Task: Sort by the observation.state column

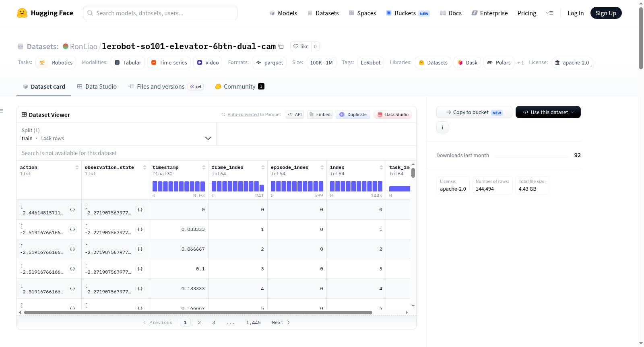Action: 144,167
